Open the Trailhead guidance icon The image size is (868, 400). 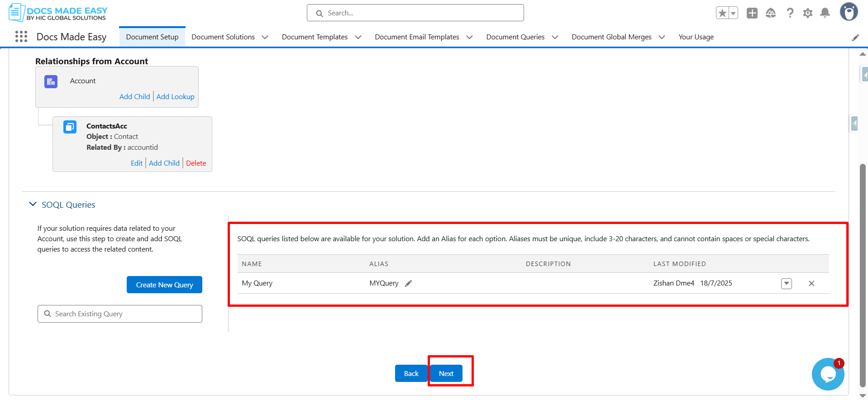pos(771,13)
